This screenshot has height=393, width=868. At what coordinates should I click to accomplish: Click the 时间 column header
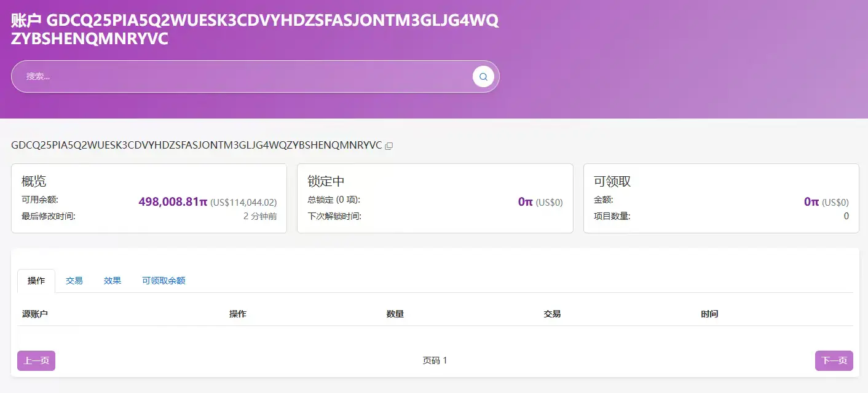pos(709,314)
